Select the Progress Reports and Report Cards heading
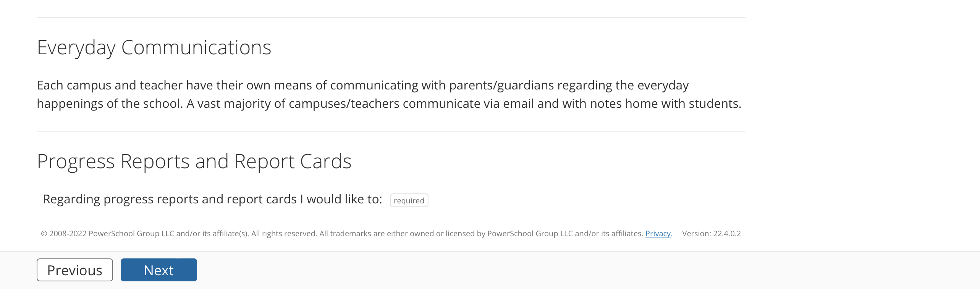Screen dimensions: 980x289 (194, 161)
